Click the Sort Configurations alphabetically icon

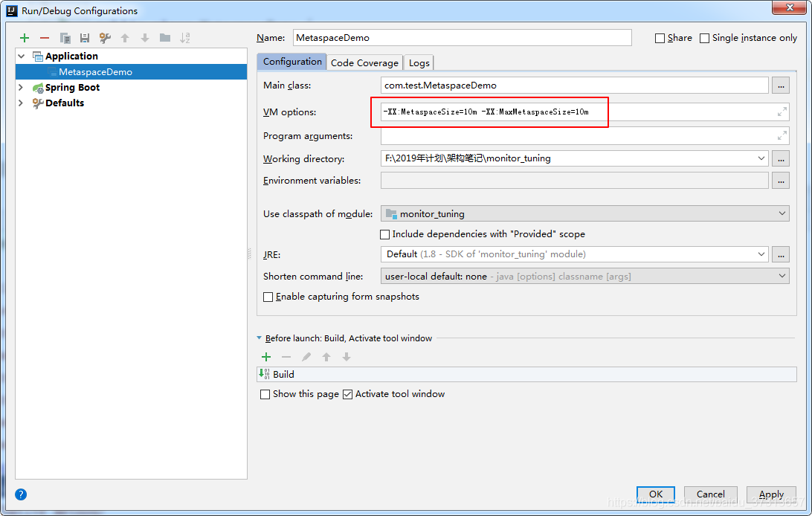(185, 38)
